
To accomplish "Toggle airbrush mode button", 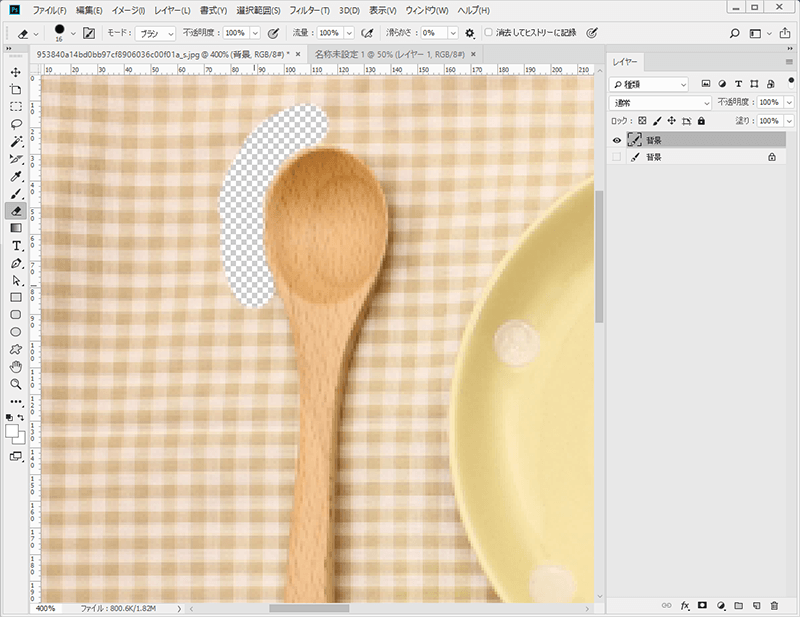I will (367, 33).
